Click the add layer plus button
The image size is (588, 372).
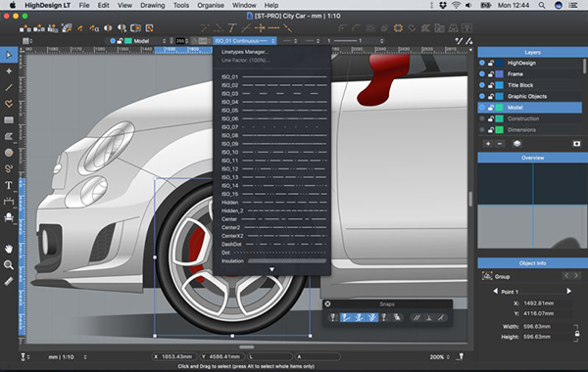[x=488, y=144]
